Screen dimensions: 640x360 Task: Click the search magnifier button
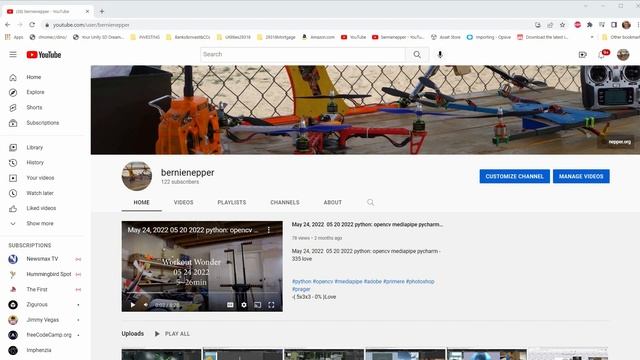(417, 54)
